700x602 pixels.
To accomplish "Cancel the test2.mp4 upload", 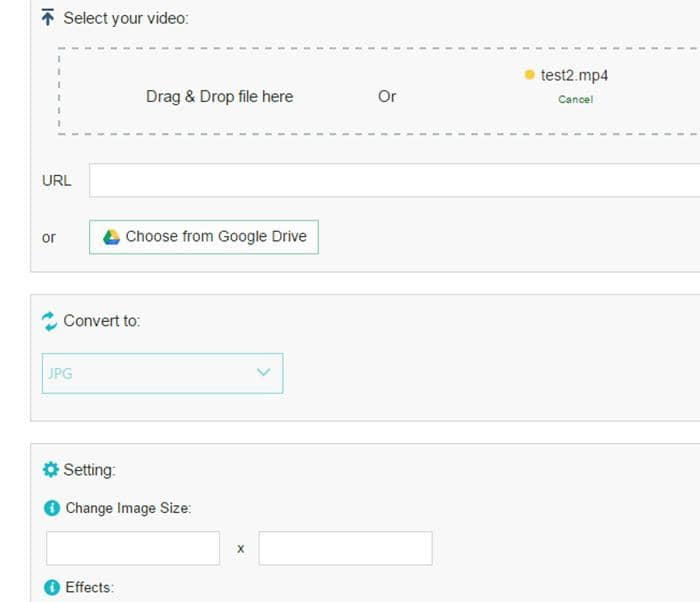I will click(x=575, y=99).
